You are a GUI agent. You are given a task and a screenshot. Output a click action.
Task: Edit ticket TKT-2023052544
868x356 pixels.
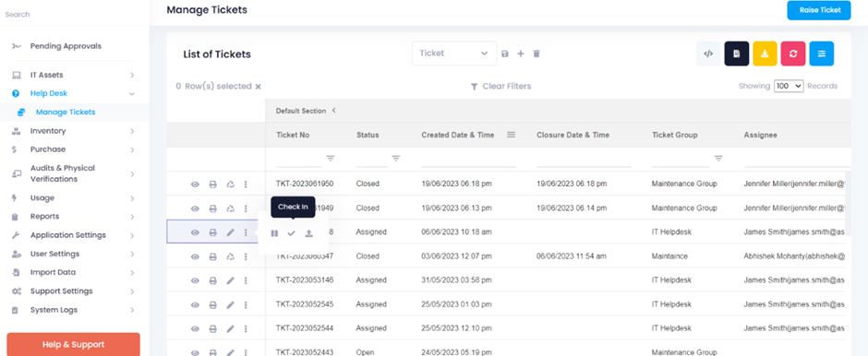(x=230, y=328)
